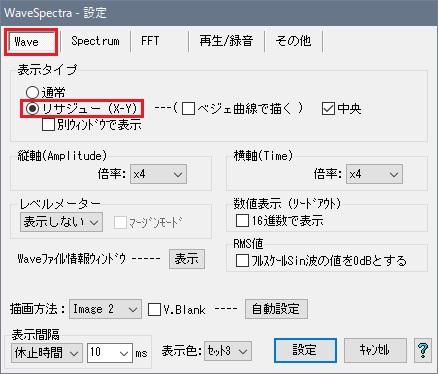The image size is (438, 374).
Task: Open the 描画方法 Image 2 dropdown
Action: pyautogui.click(x=105, y=309)
